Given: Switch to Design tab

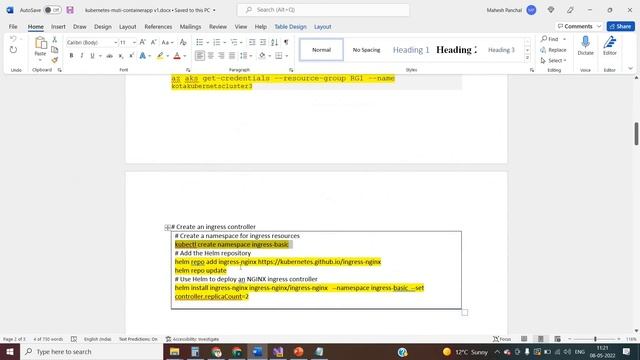Looking at the screenshot, I should tap(102, 27).
